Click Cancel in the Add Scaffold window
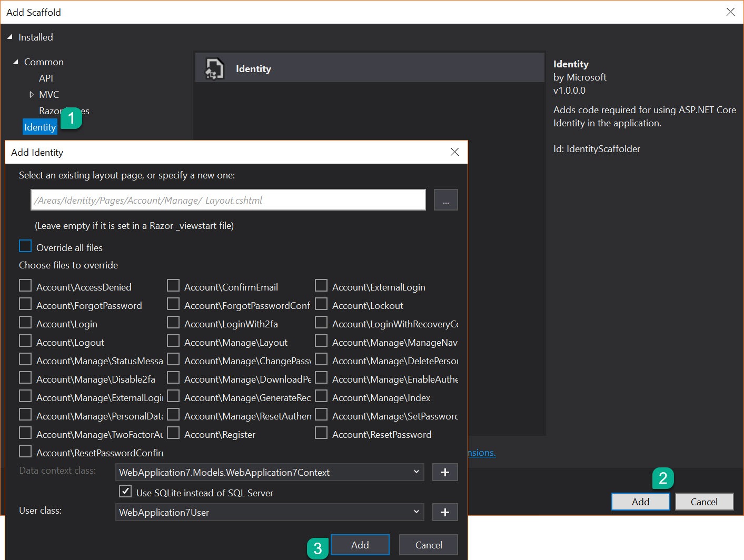744x560 pixels. point(704,502)
